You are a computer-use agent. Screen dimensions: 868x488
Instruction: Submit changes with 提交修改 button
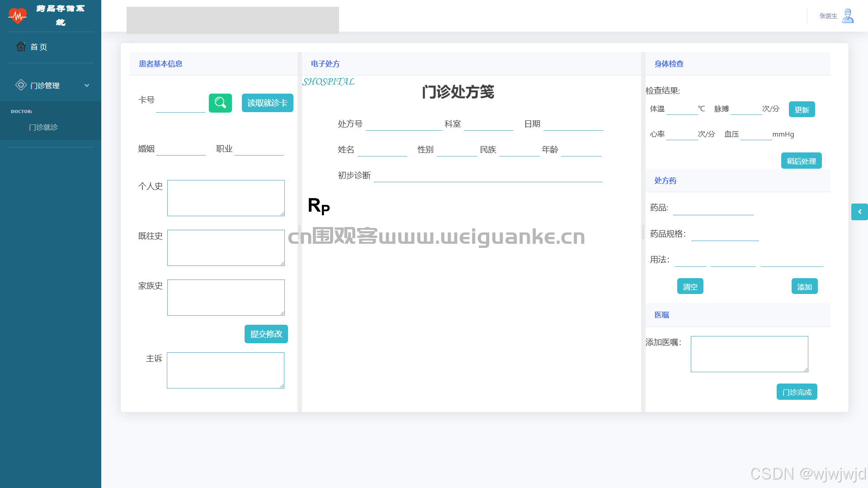pos(266,334)
